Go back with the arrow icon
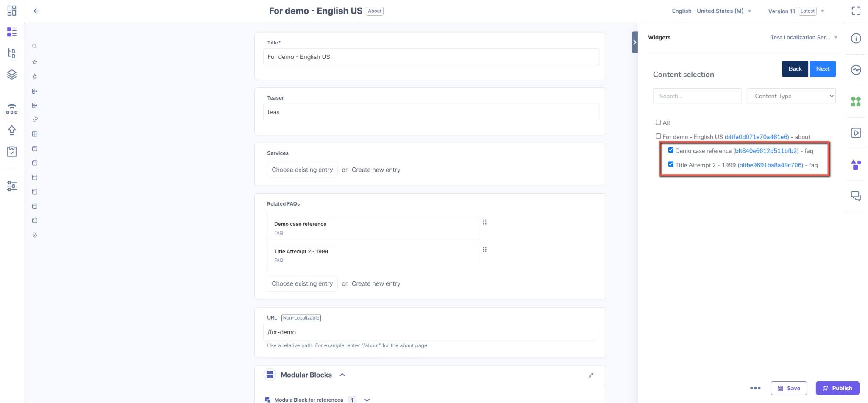868x403 pixels. click(36, 11)
